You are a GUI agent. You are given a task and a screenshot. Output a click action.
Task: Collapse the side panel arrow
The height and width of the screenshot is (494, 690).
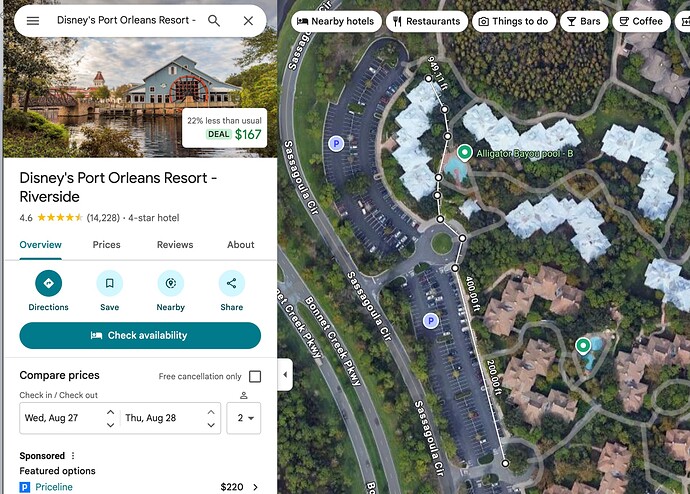click(285, 374)
